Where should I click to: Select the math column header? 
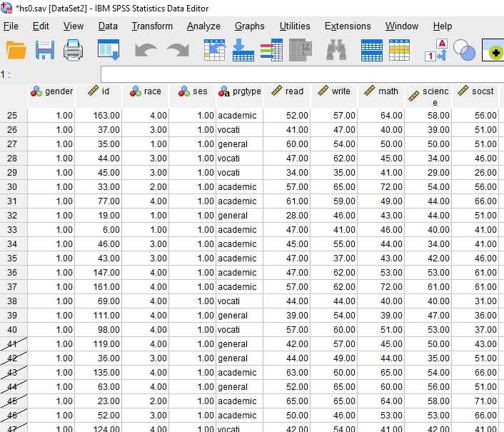click(381, 96)
